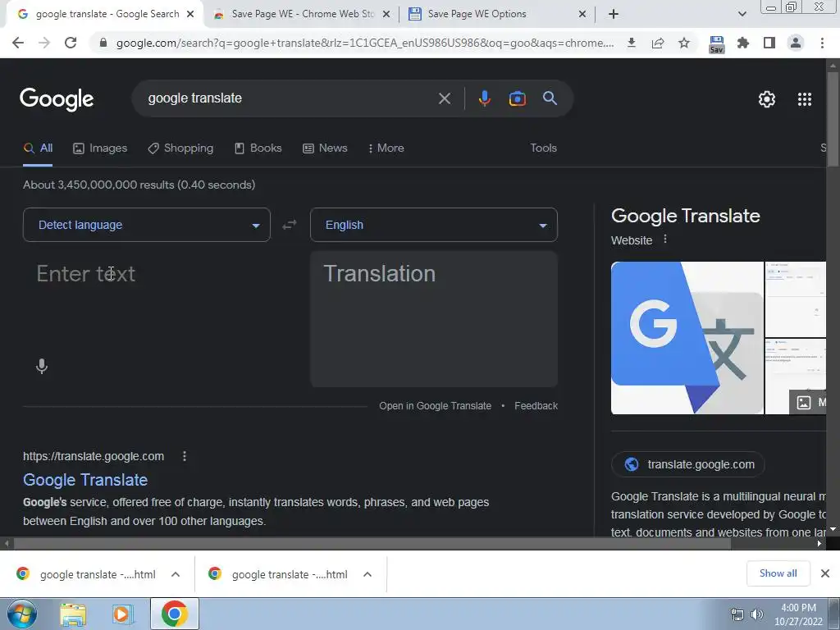Image resolution: width=840 pixels, height=630 pixels.
Task: Click the network tray icon
Action: 737,614
